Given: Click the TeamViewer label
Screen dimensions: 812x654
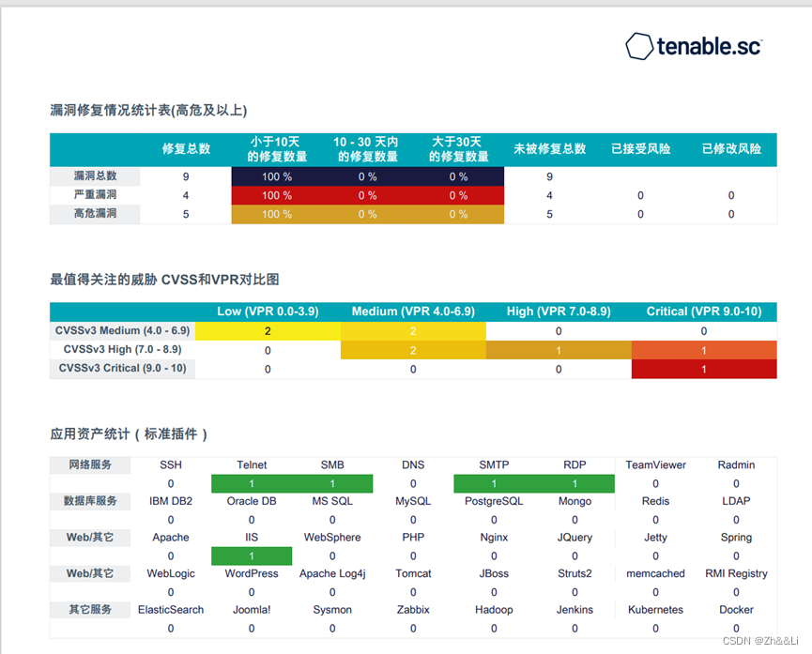Looking at the screenshot, I should pyautogui.click(x=655, y=465).
